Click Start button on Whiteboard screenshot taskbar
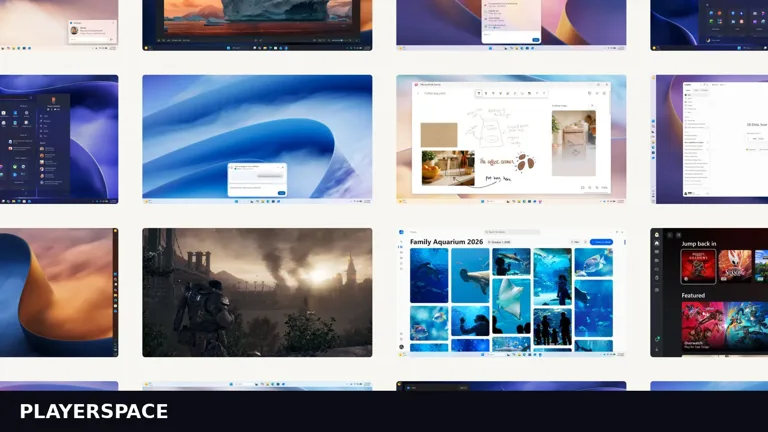 pos(482,201)
